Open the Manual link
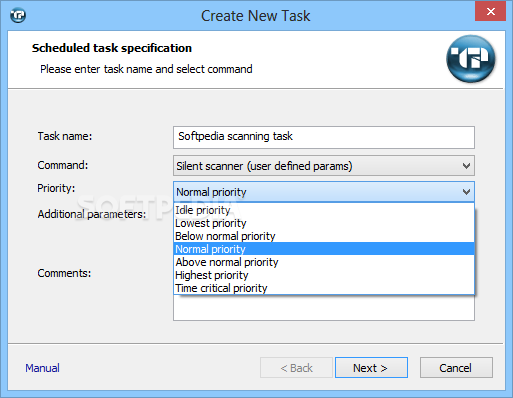Image resolution: width=513 pixels, height=398 pixels. [42, 368]
